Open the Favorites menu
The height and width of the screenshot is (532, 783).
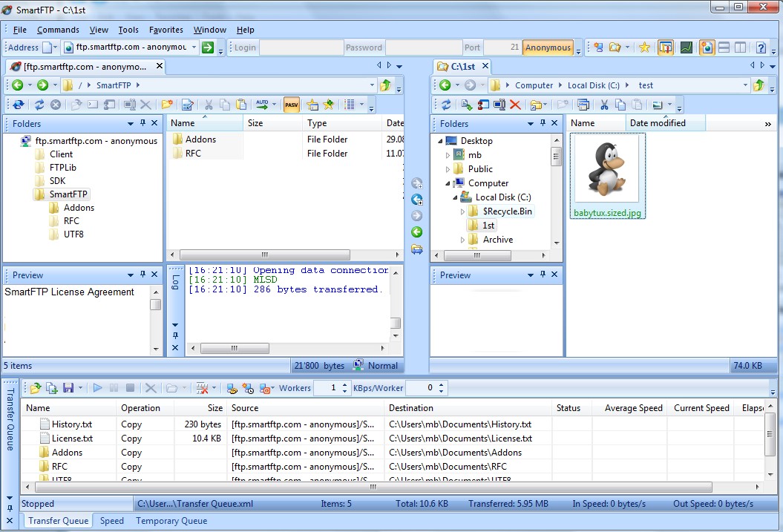click(x=166, y=30)
